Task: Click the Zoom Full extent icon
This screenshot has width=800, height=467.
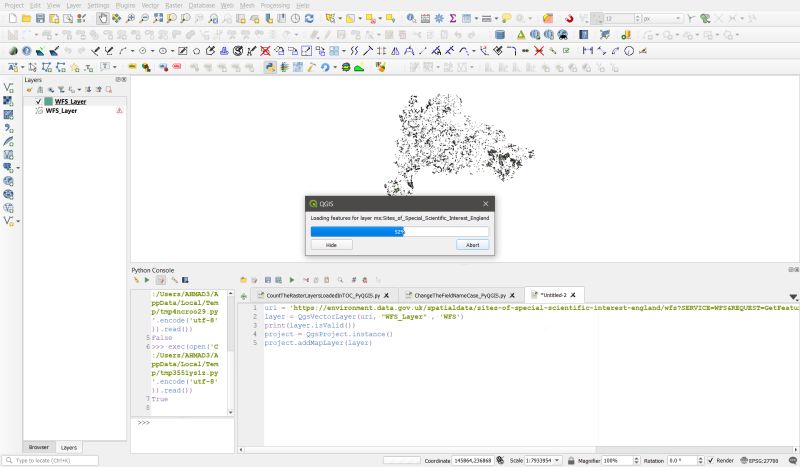Action: (x=158, y=18)
